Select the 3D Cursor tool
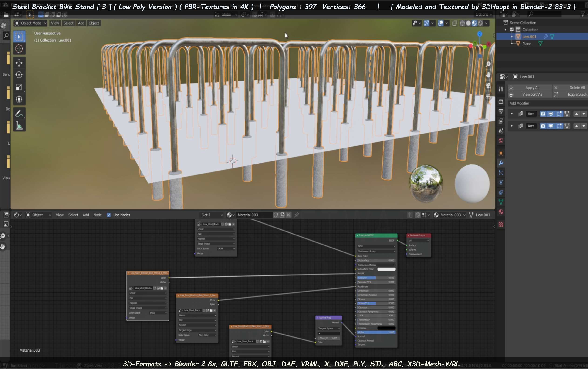This screenshot has width=588, height=369. 19,49
